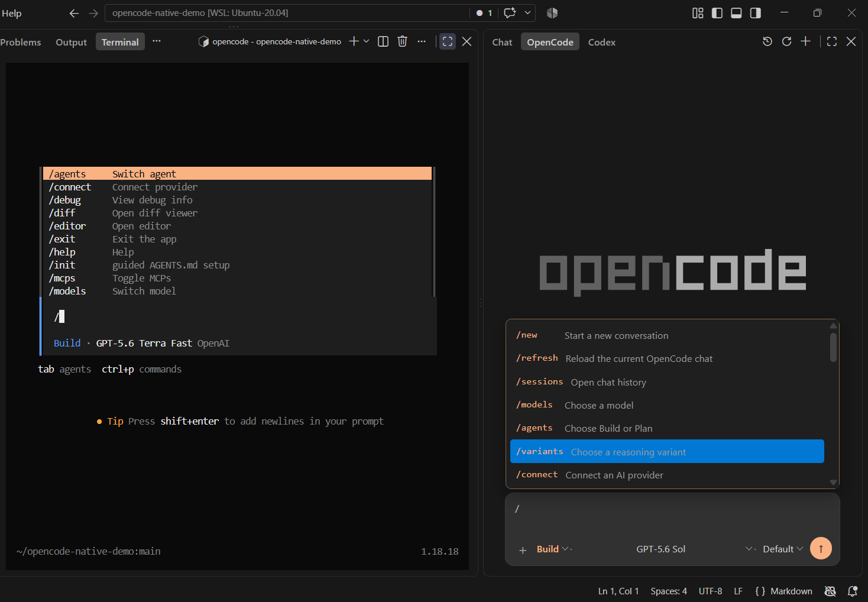Select the Terminal tab
This screenshot has height=602, width=868.
pyautogui.click(x=120, y=42)
